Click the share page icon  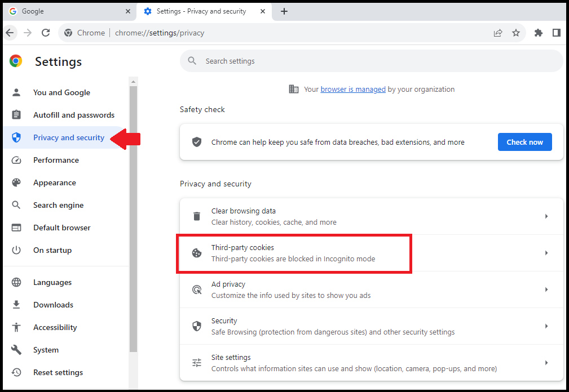498,33
